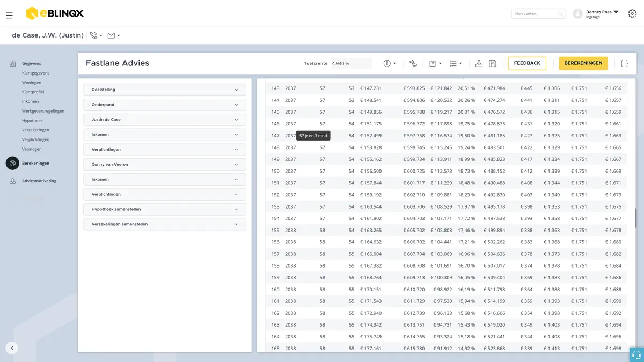Open the phone contact options
This screenshot has width=644, height=362.
click(96, 36)
